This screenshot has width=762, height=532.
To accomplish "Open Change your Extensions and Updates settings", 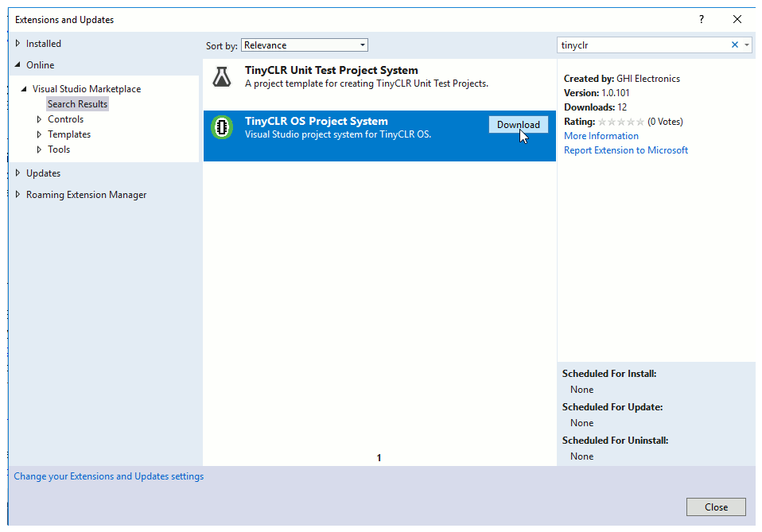I will (108, 476).
